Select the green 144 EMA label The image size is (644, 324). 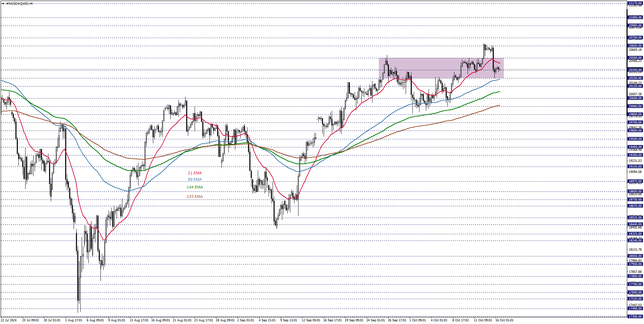tap(195, 187)
